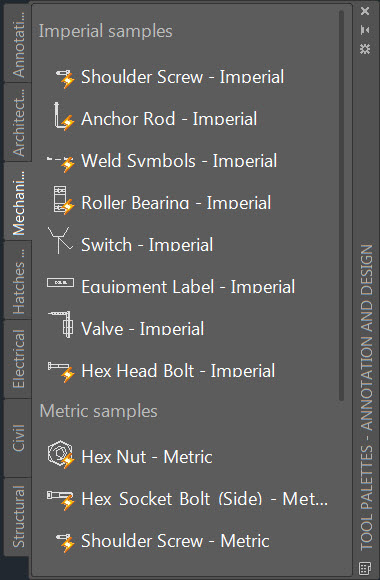Switch to the Hatches palette tab
The image size is (380, 580).
[18, 280]
